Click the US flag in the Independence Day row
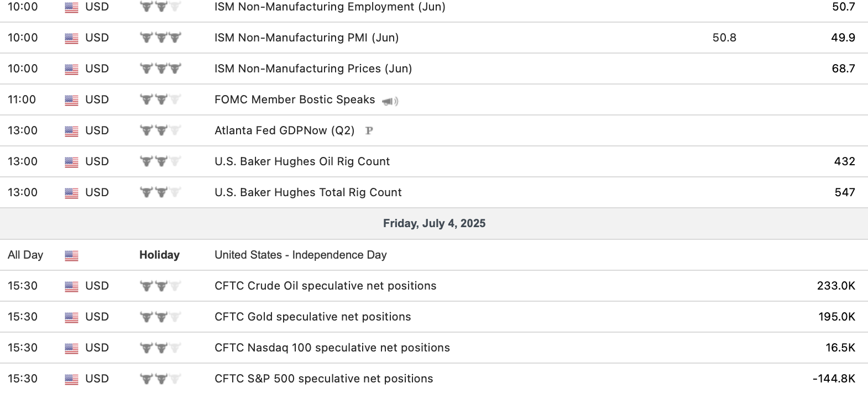868x399 pixels. click(x=71, y=255)
